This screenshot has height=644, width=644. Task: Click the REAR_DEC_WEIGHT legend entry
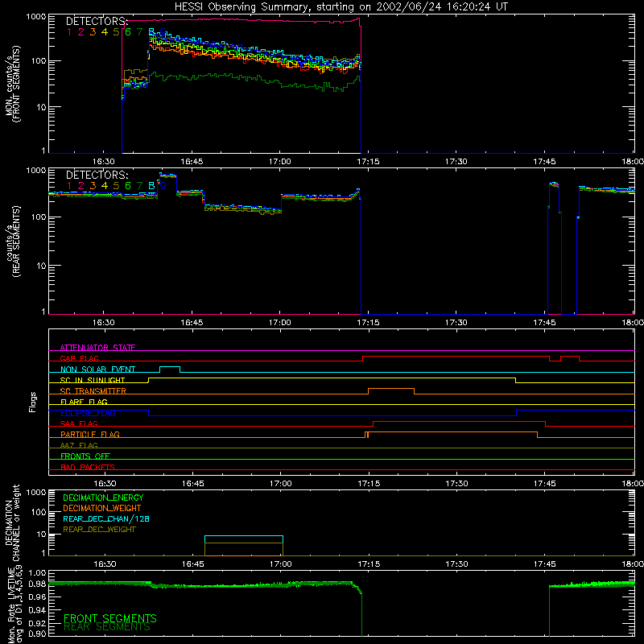(x=99, y=530)
